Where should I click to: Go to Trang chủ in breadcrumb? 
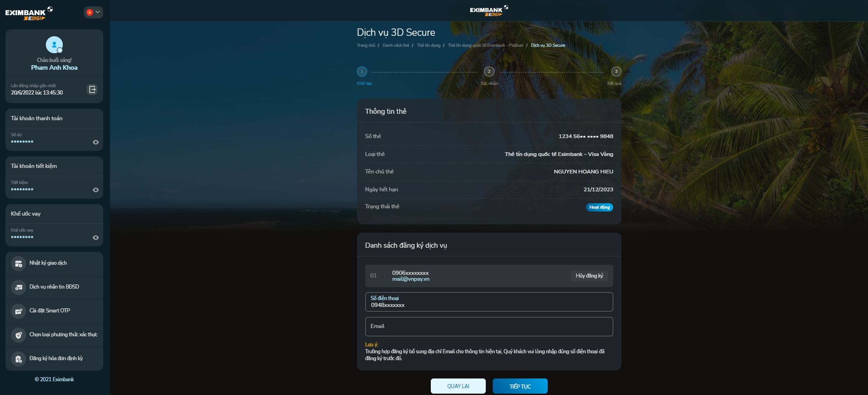point(366,45)
